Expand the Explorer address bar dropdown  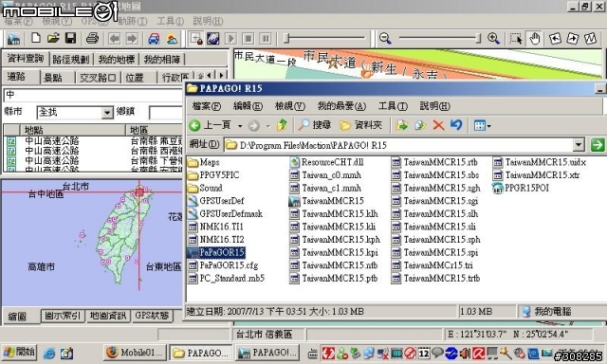579,145
